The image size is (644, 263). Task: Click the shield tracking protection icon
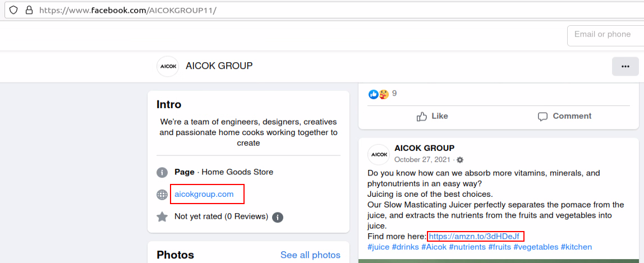tap(13, 10)
